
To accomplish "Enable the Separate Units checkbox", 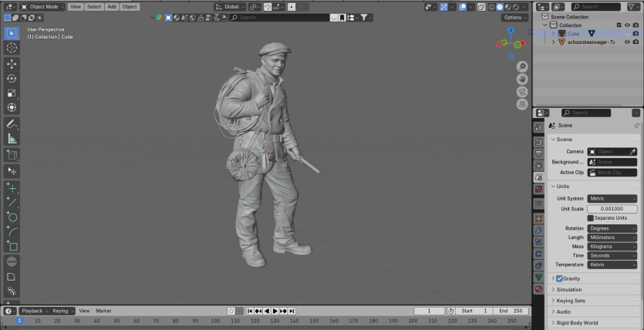I will (591, 218).
